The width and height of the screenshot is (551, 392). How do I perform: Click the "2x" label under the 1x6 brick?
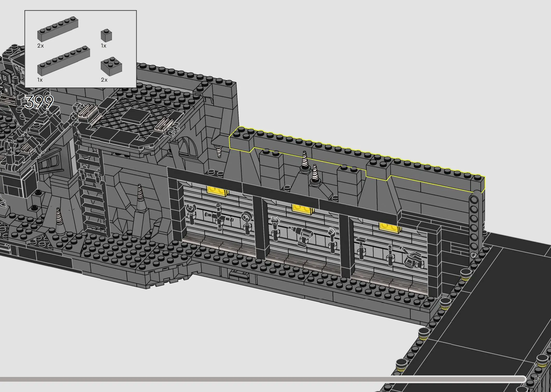point(40,46)
